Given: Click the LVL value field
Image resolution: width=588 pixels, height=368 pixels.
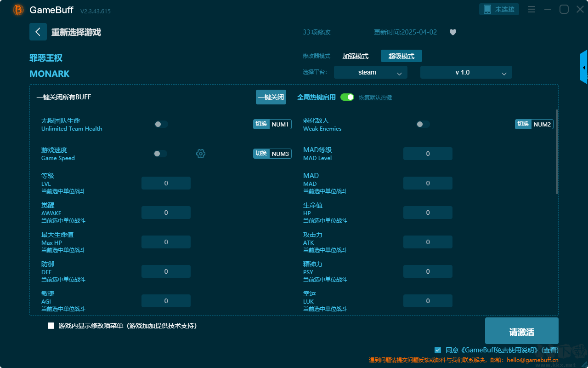Looking at the screenshot, I should 166,183.
